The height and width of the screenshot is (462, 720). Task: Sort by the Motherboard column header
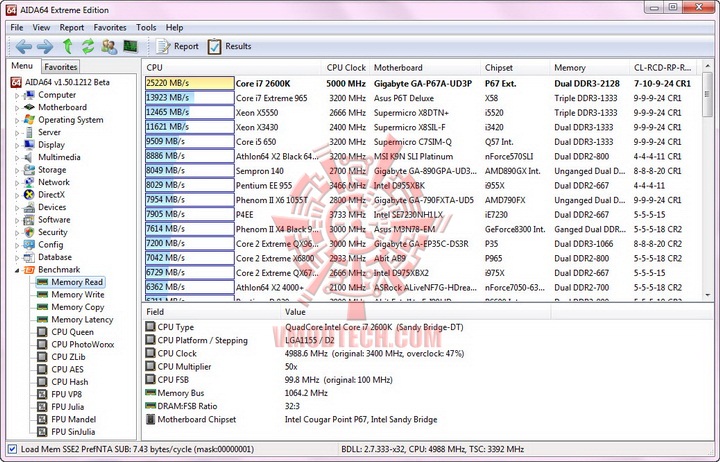(425, 68)
